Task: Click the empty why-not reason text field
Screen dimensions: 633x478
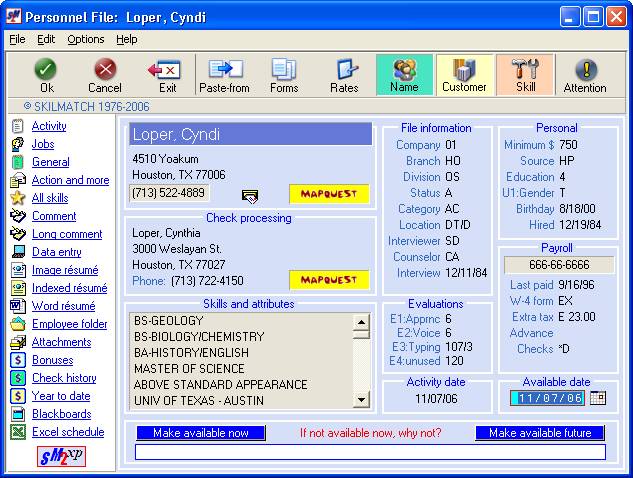Action: click(370, 452)
